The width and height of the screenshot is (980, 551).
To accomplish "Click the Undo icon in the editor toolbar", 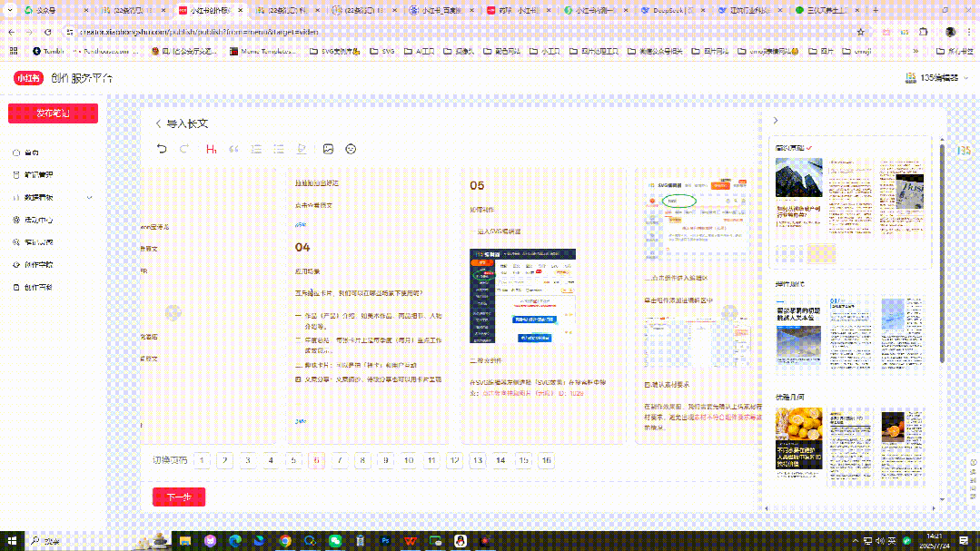I will pyautogui.click(x=162, y=148).
